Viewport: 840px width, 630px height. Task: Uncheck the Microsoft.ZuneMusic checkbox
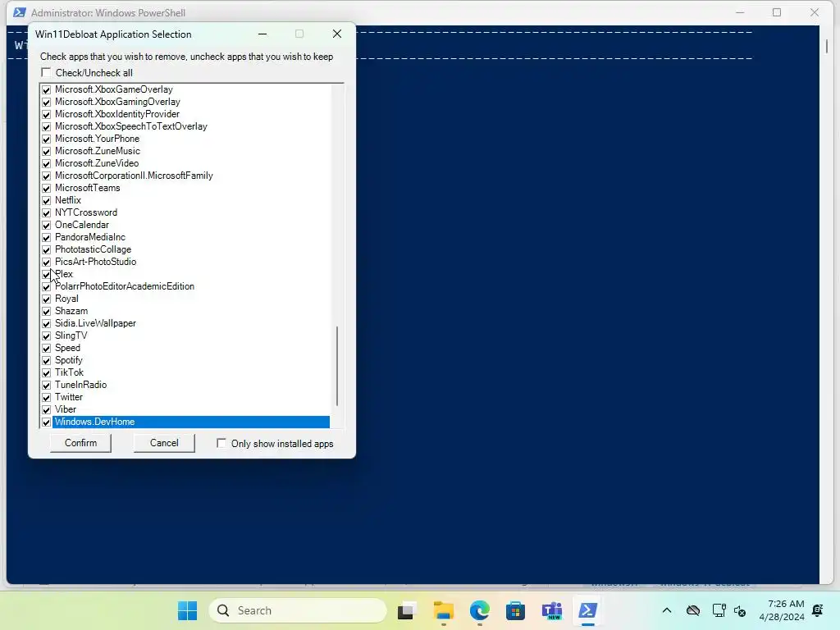click(47, 152)
